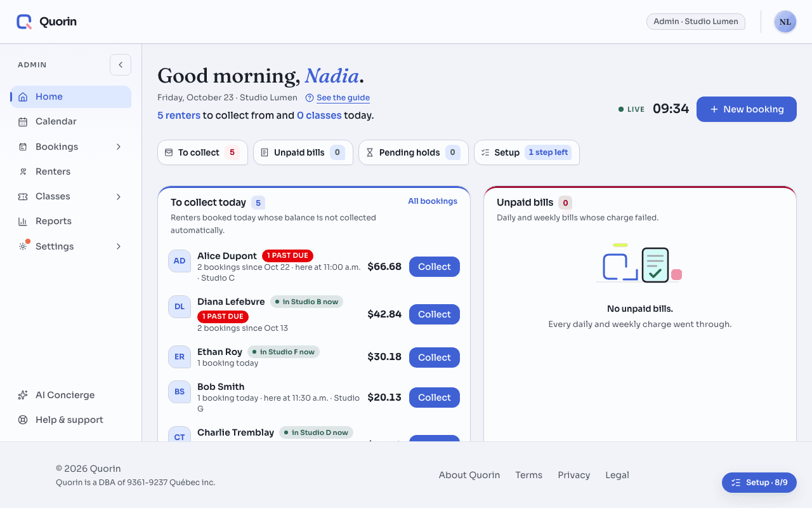Open Bookings section in sidebar
This screenshot has width=812, height=508.
pyautogui.click(x=71, y=147)
